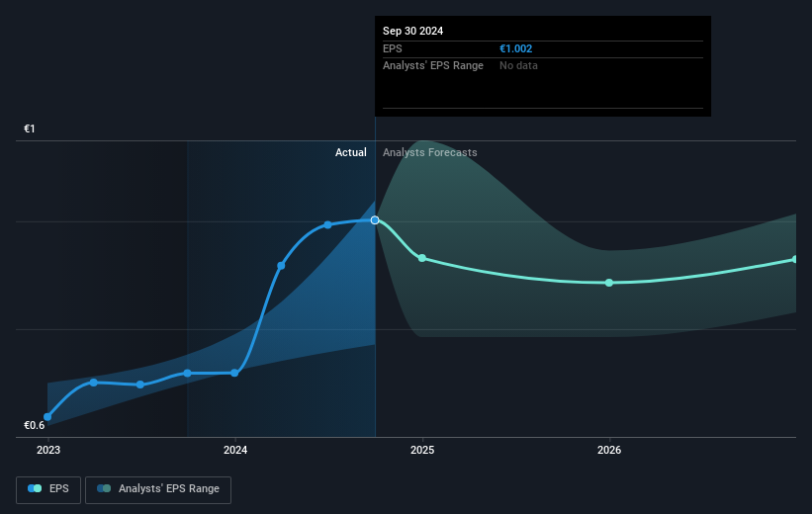812x514 pixels.
Task: Click the '€1.002' EPS value in tooltip
Action: click(x=516, y=48)
